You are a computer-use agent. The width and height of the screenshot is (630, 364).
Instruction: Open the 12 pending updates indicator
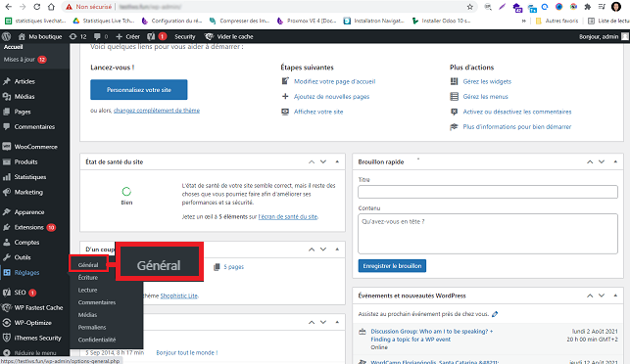(x=78, y=36)
